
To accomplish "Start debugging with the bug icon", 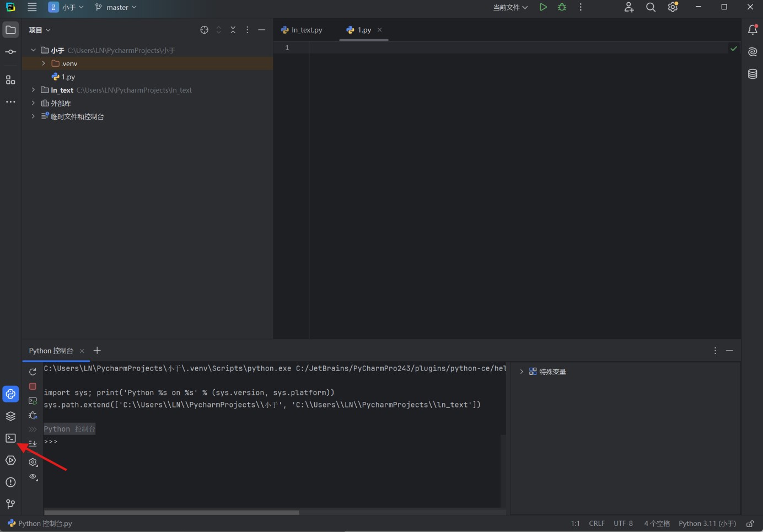I will (562, 7).
